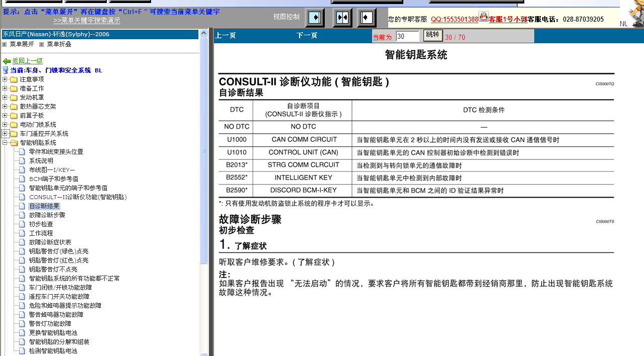The width and height of the screenshot is (644, 356).
Task: Click the folder icon beside 准备工作
Action: [14, 88]
